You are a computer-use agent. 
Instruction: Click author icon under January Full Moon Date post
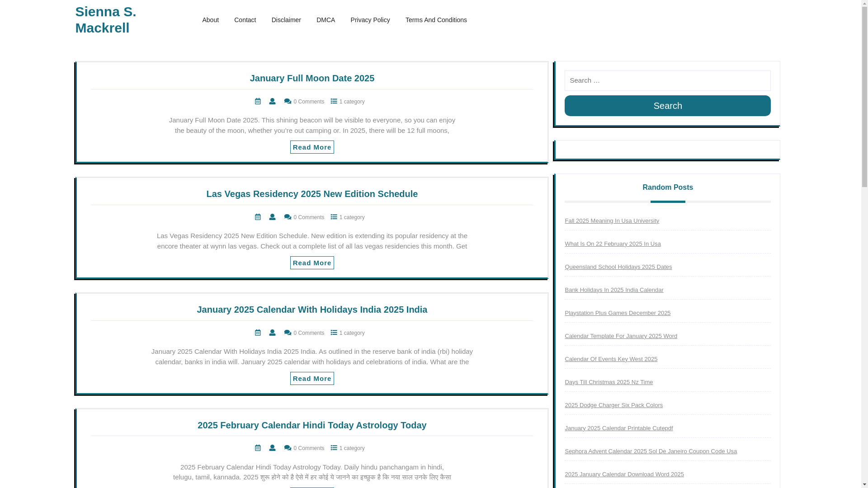pos(272,102)
